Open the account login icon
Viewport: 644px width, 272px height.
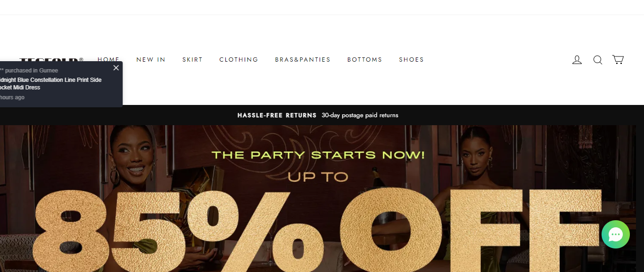point(577,60)
